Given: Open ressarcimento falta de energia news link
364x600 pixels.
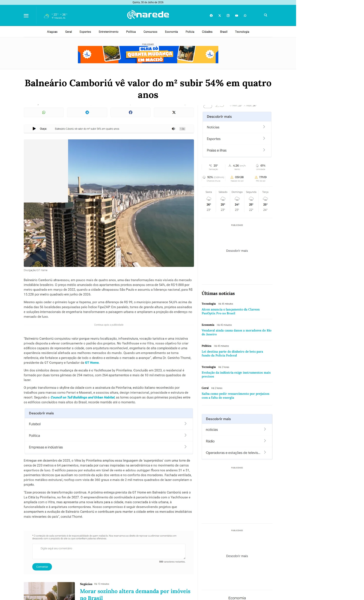Looking at the screenshot, I should click(x=235, y=395).
